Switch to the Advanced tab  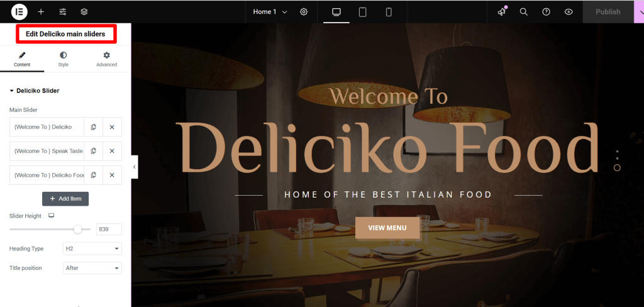click(107, 59)
